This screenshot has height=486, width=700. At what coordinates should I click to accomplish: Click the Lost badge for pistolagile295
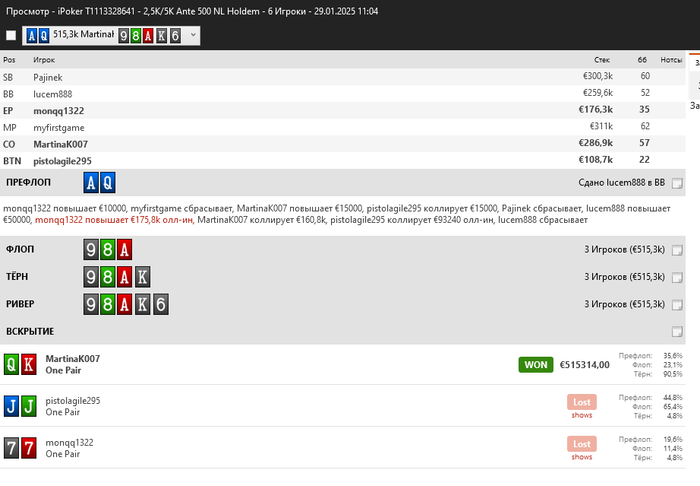click(x=582, y=402)
